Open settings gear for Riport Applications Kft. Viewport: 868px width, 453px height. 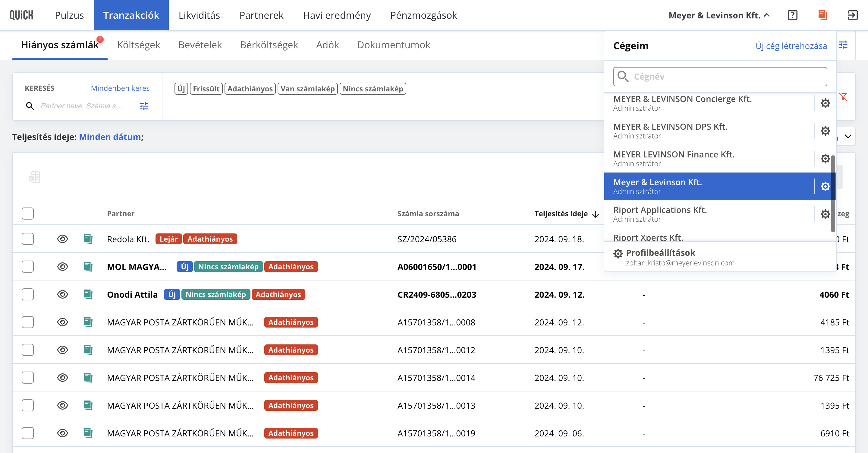pos(825,214)
